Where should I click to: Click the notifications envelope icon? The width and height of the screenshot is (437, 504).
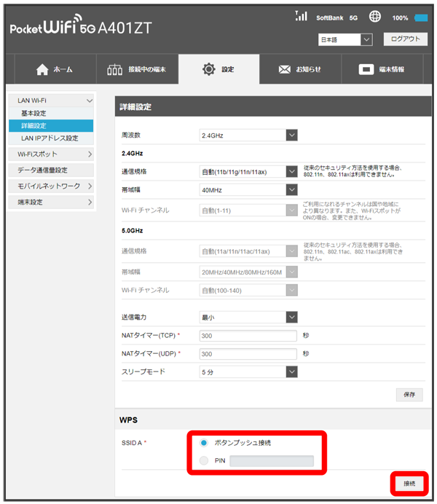pos(286,69)
